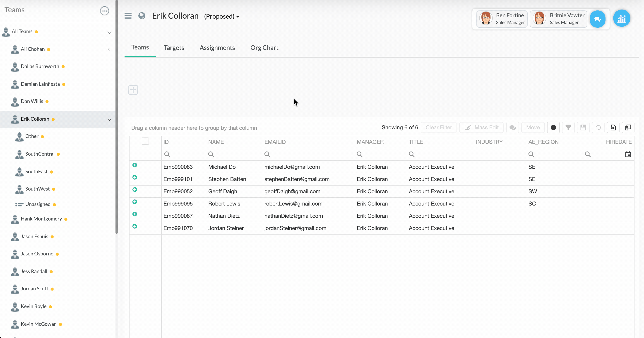This screenshot has height=338, width=644.
Task: Click the black circle color indicator button
Action: (553, 127)
